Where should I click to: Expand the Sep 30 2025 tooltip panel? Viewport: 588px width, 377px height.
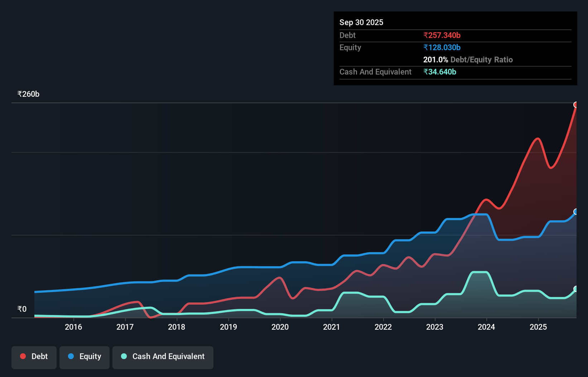[x=361, y=22]
